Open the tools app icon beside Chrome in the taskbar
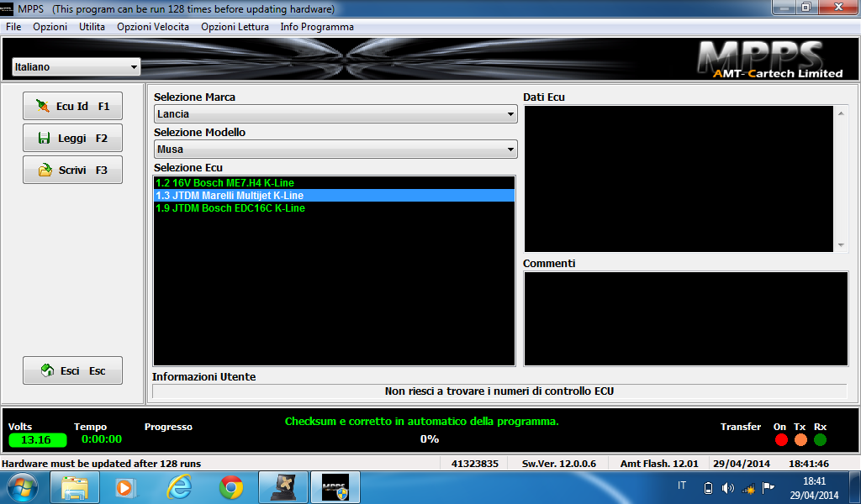Image resolution: width=861 pixels, height=504 pixels. tap(283, 487)
